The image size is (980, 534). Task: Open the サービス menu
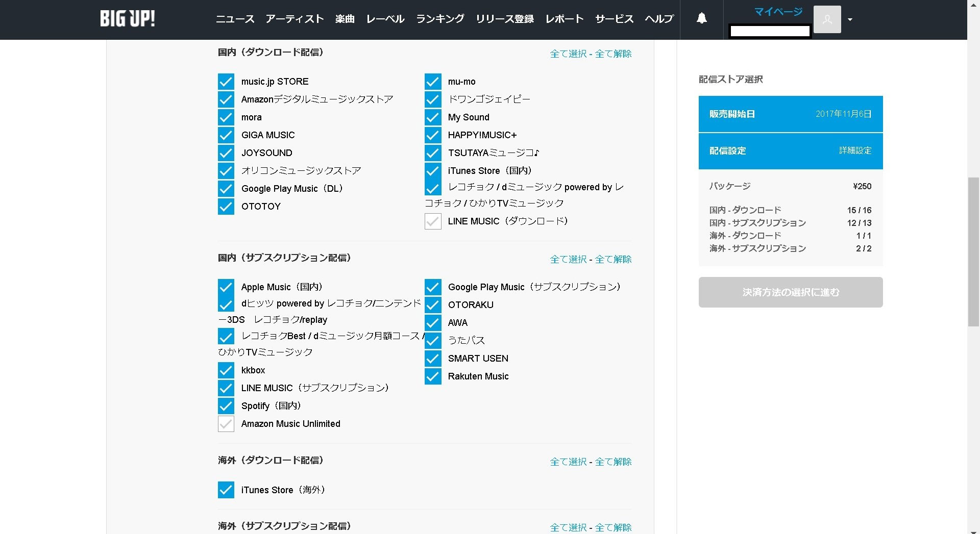[x=614, y=19]
